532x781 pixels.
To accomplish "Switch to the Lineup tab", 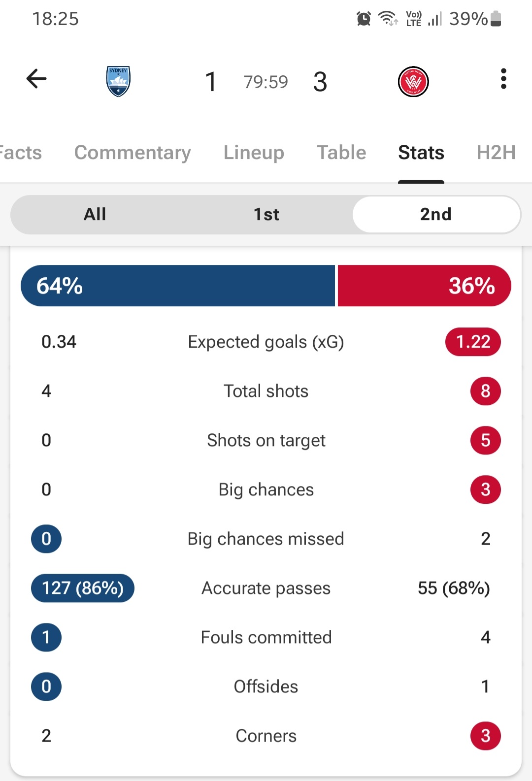I will (254, 153).
